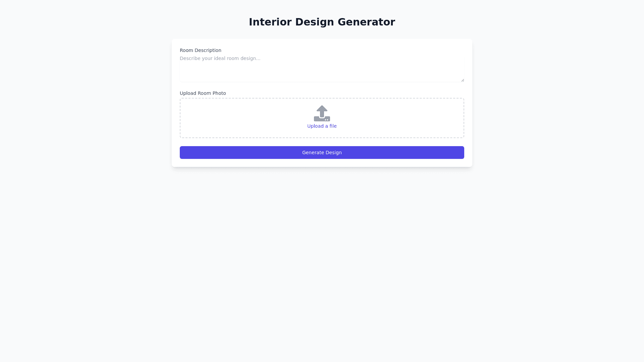Click the Generate Design button
The image size is (644, 362).
[x=322, y=153]
